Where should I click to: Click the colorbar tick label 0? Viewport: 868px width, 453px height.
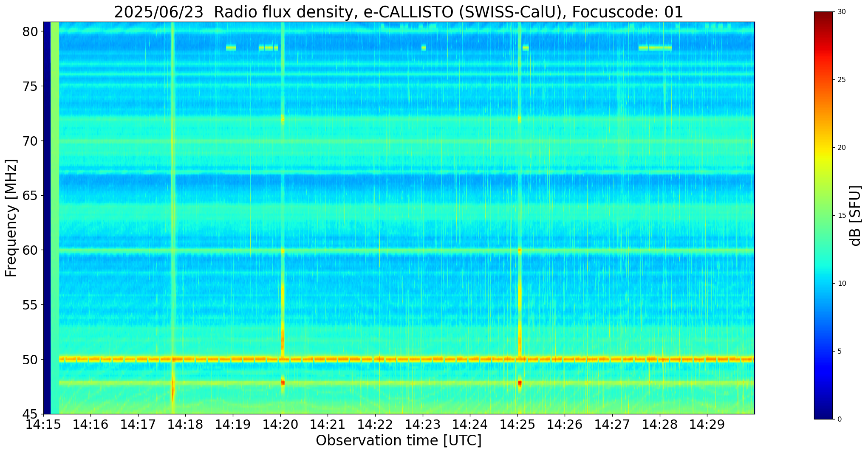[x=839, y=419]
